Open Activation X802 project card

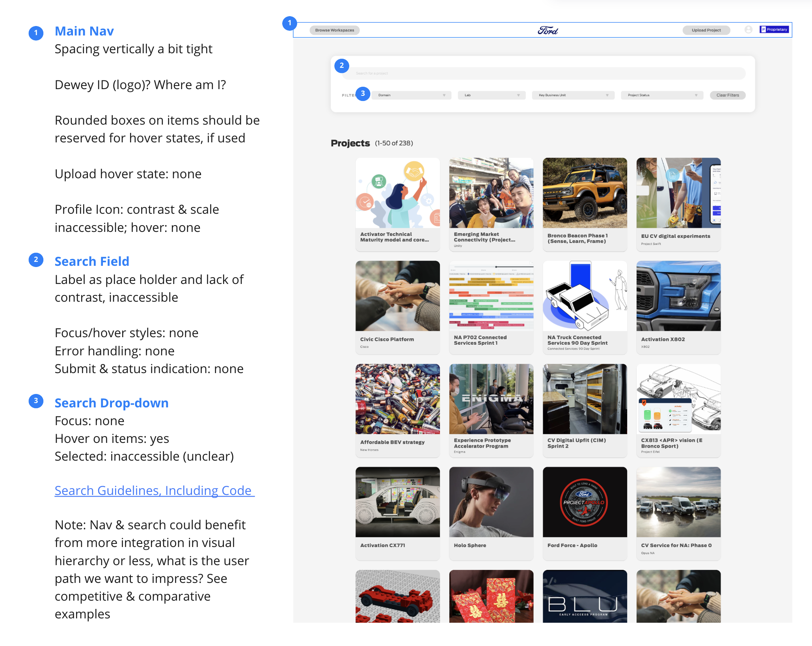coord(678,307)
